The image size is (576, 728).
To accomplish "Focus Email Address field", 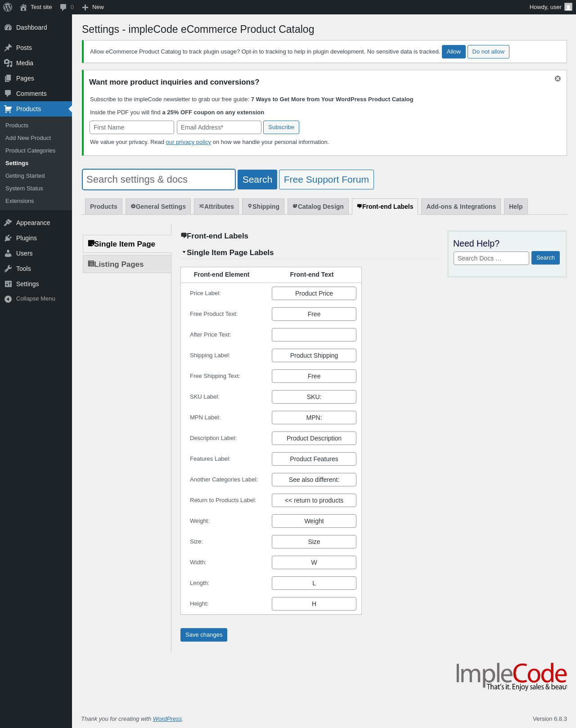I will 219,127.
